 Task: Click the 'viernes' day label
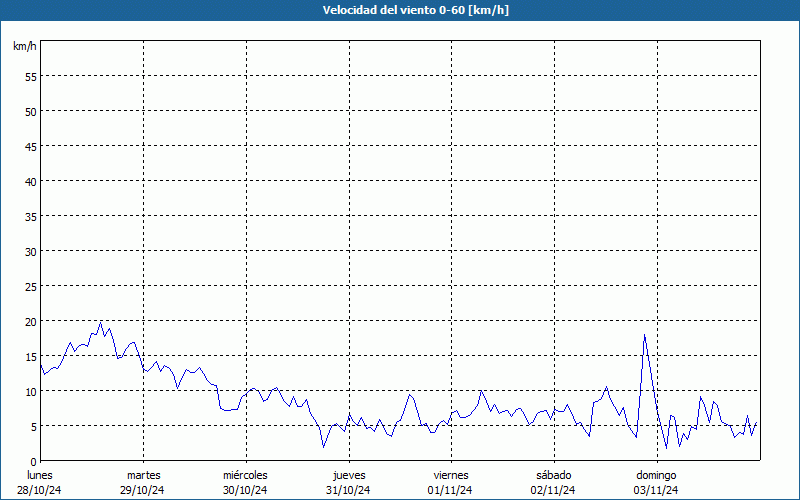click(451, 475)
